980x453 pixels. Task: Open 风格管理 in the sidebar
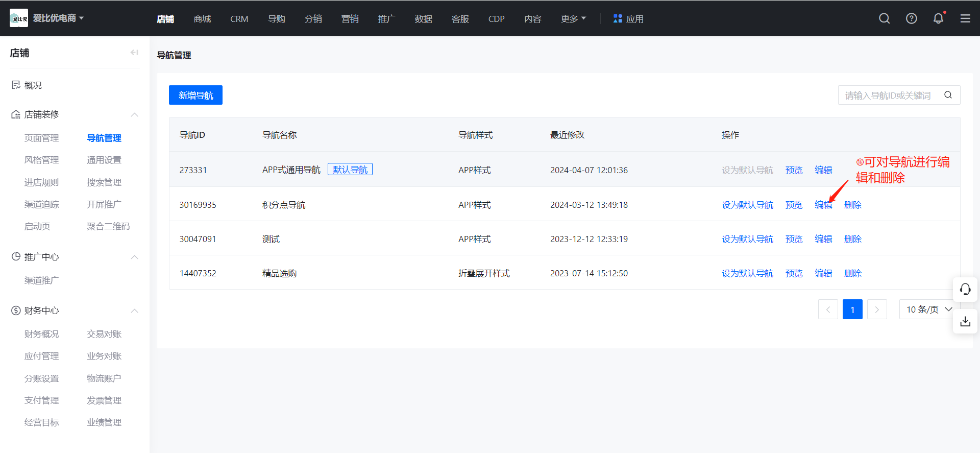41,160
